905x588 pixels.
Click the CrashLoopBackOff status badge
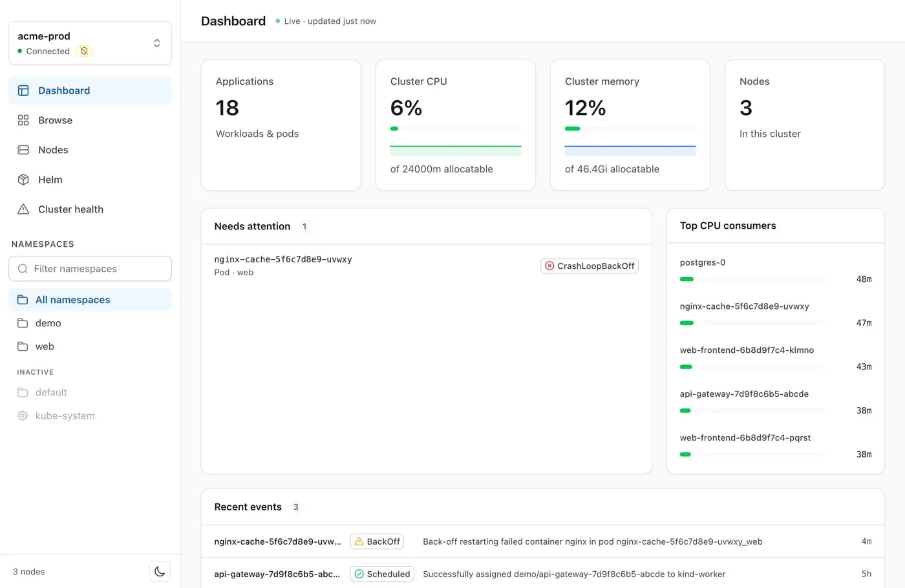[590, 266]
